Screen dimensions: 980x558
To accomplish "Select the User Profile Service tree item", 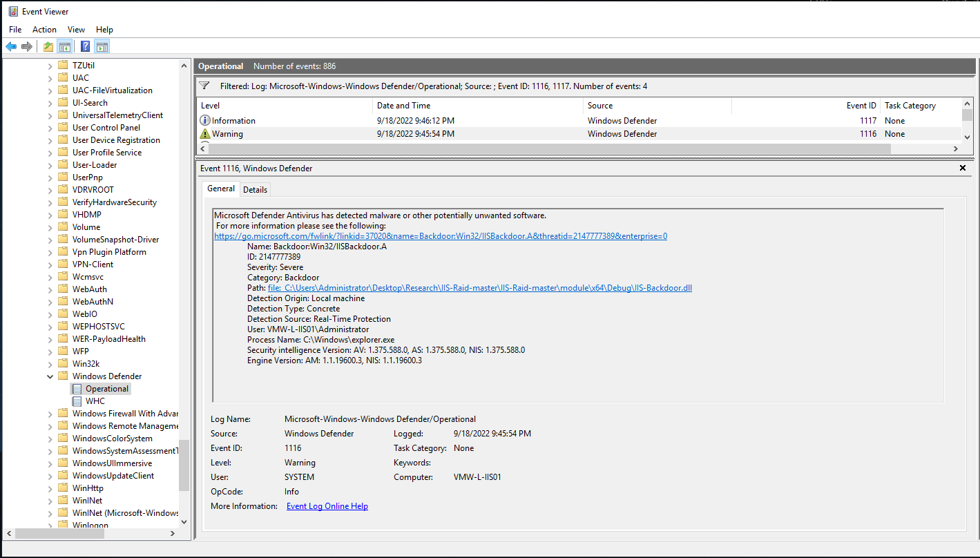I will pyautogui.click(x=107, y=153).
